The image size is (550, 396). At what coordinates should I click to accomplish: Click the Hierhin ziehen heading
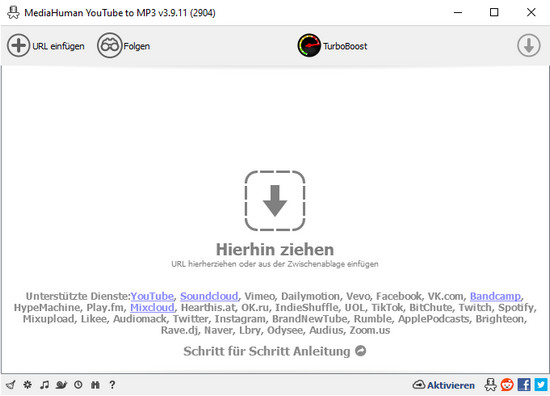tap(275, 250)
